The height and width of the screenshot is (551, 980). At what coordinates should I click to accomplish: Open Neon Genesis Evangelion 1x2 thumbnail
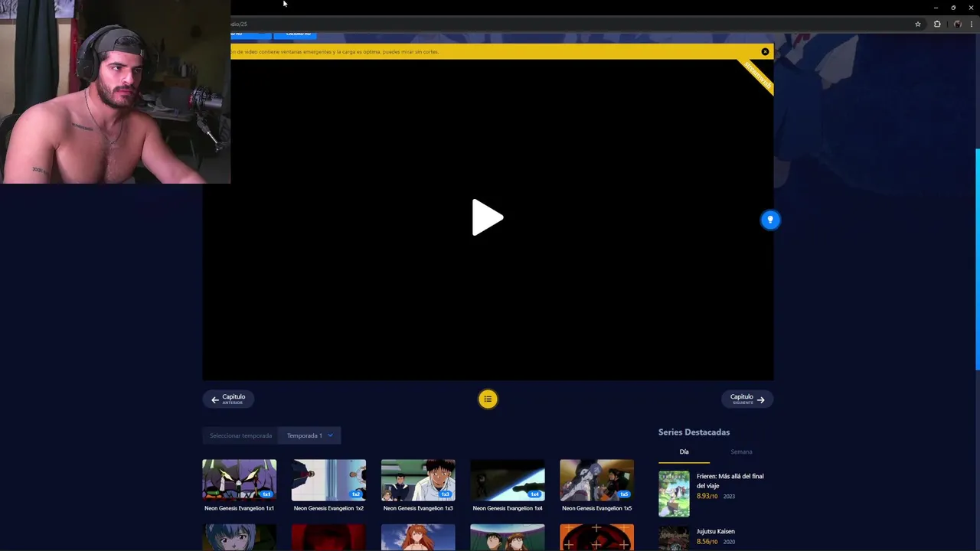328,480
